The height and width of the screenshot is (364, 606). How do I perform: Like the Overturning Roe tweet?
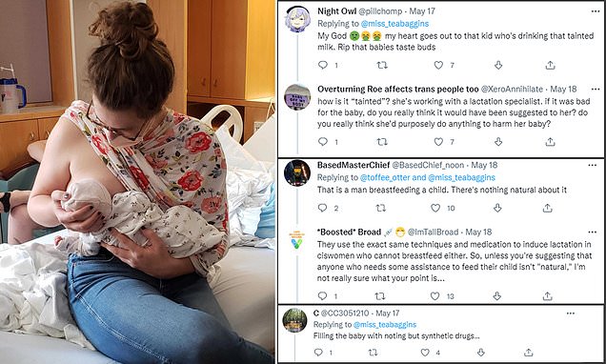[x=438, y=142]
